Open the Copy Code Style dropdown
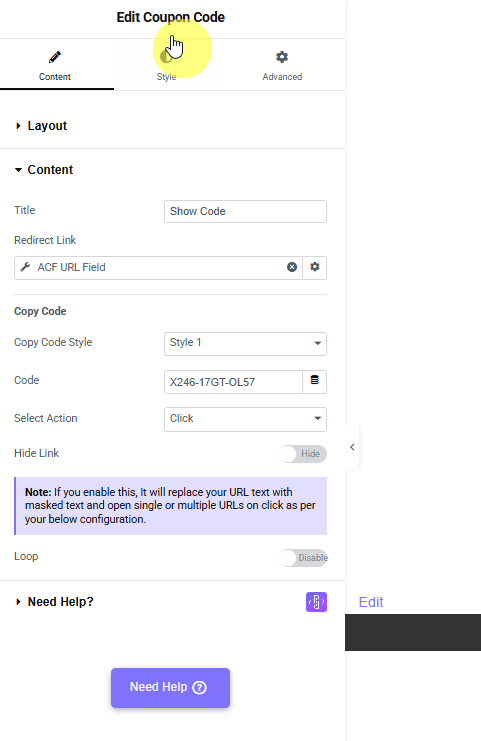This screenshot has height=741, width=481. click(245, 343)
